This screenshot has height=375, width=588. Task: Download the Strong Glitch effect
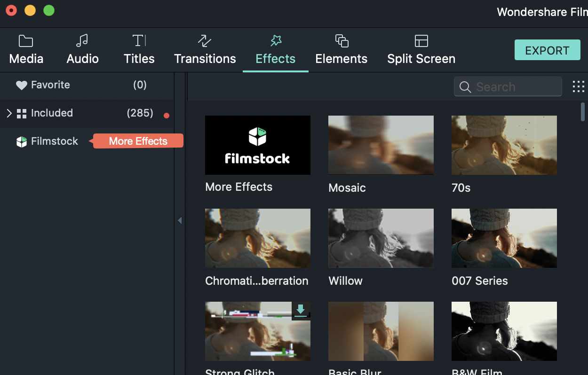(x=301, y=311)
